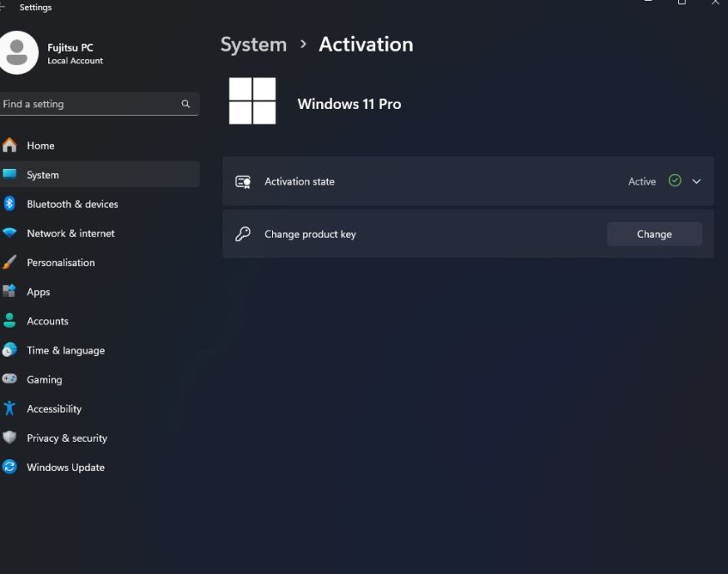Open the Home settings page
728x574 pixels.
[99, 146]
